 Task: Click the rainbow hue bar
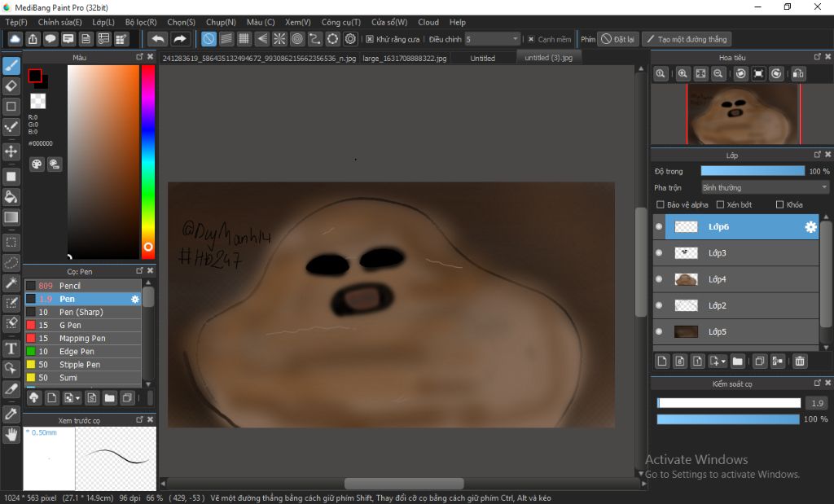coord(148,161)
